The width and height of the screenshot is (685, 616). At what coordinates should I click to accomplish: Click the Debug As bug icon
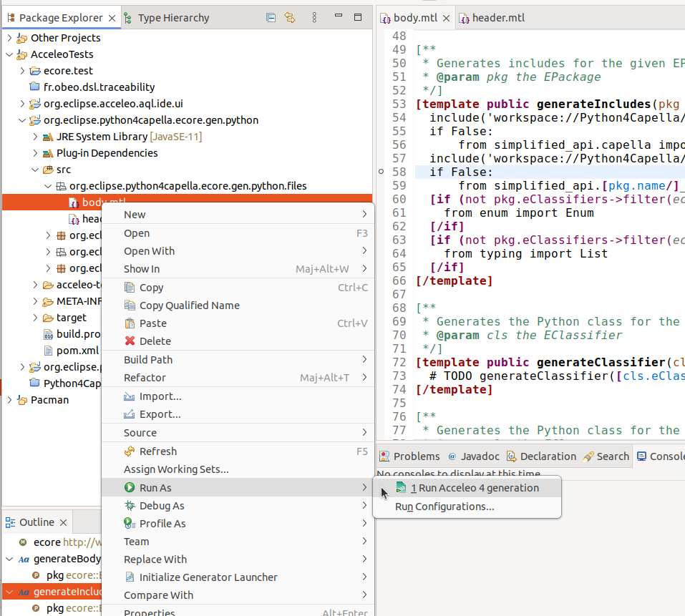click(x=130, y=506)
